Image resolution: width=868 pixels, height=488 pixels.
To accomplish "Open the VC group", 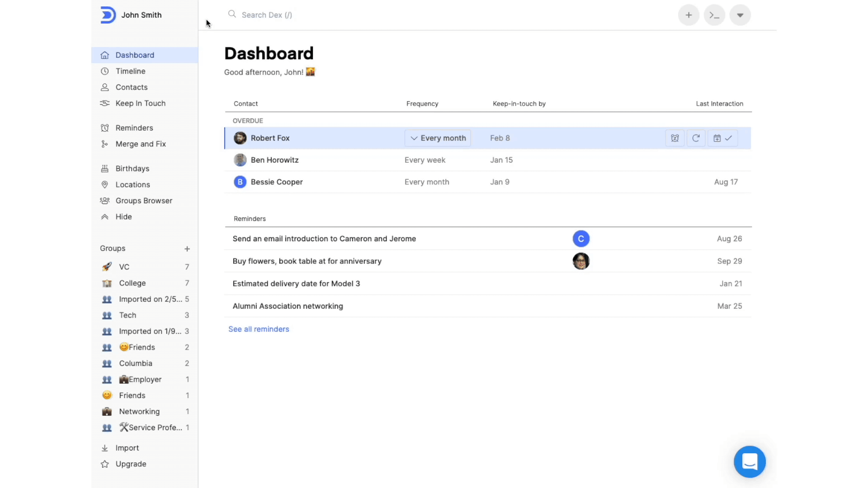I will pyautogui.click(x=124, y=267).
